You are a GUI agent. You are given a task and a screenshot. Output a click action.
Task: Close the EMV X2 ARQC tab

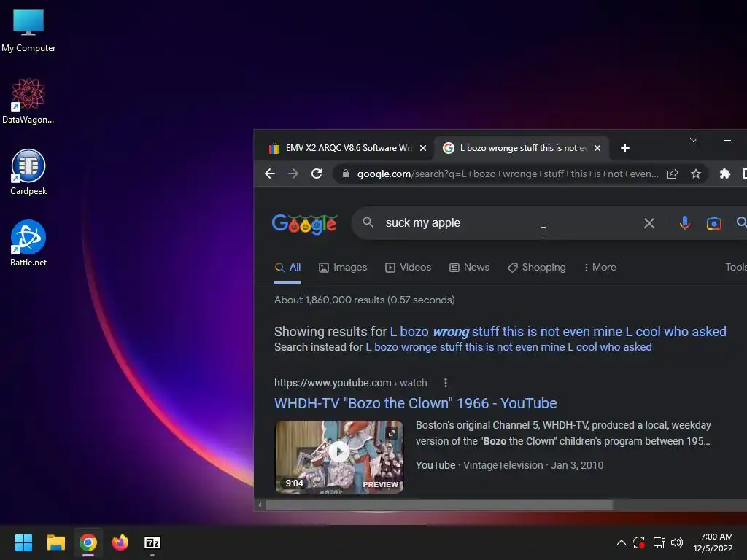423,148
